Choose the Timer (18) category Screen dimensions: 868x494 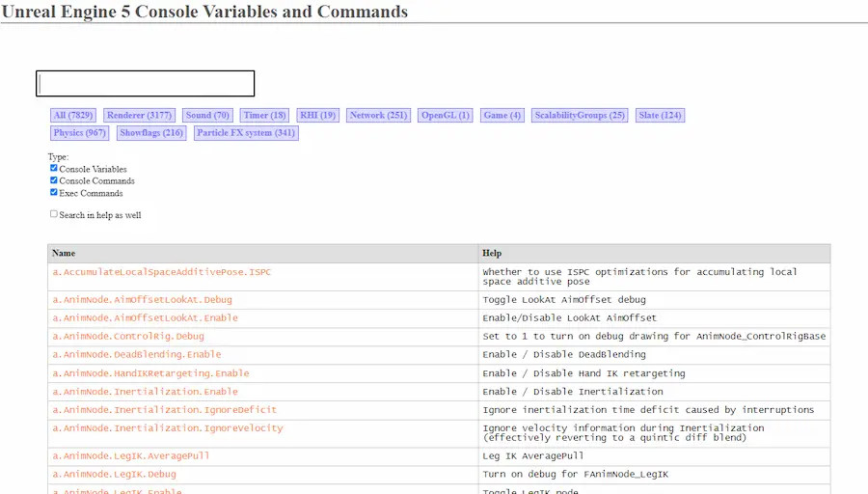click(264, 115)
